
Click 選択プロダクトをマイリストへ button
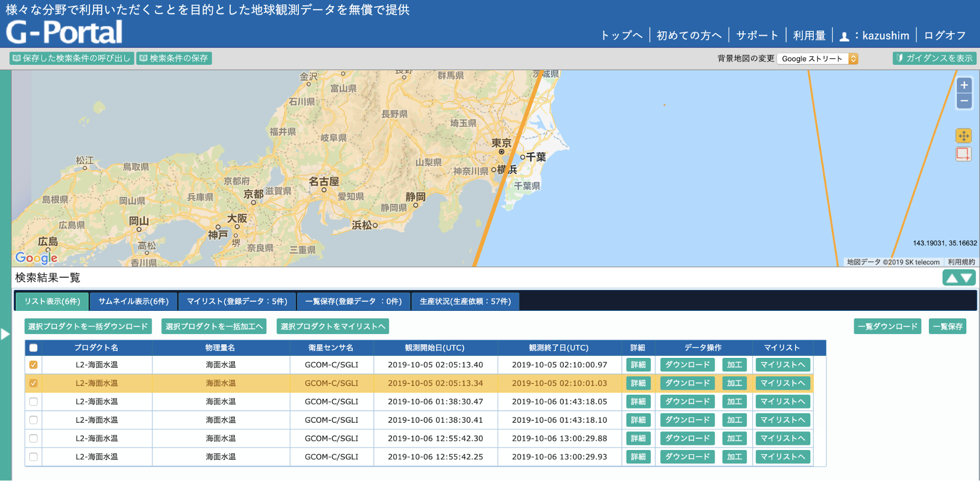pos(333,327)
